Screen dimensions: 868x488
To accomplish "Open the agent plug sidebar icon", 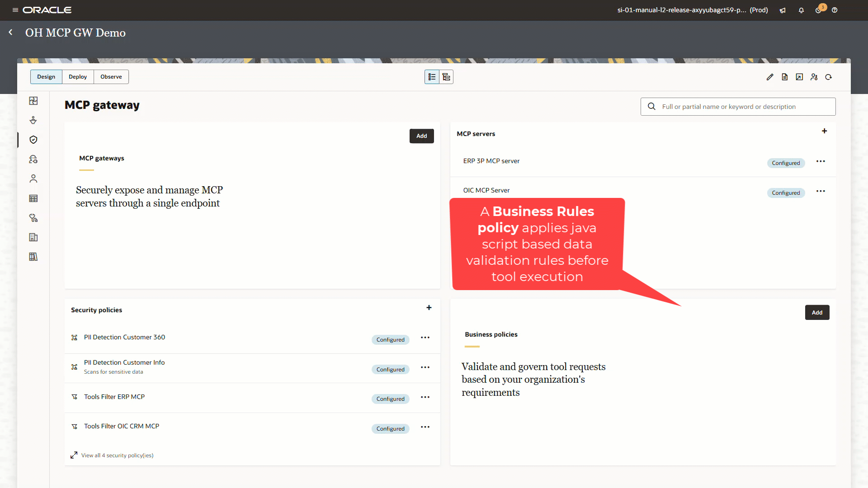I will coord(33,159).
